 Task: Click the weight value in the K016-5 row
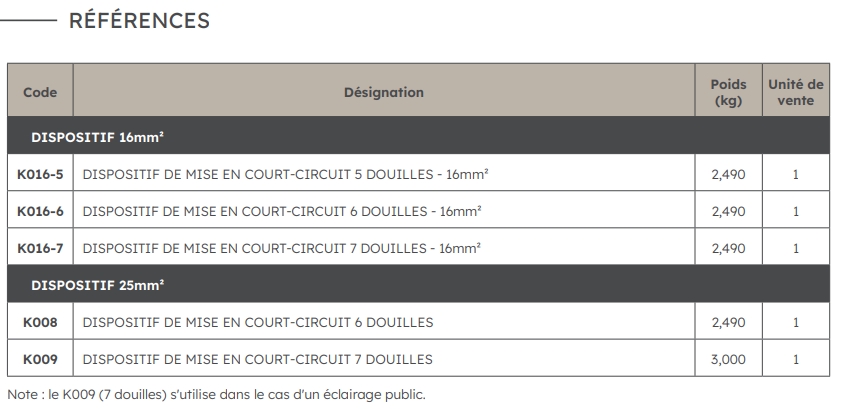coord(728,174)
